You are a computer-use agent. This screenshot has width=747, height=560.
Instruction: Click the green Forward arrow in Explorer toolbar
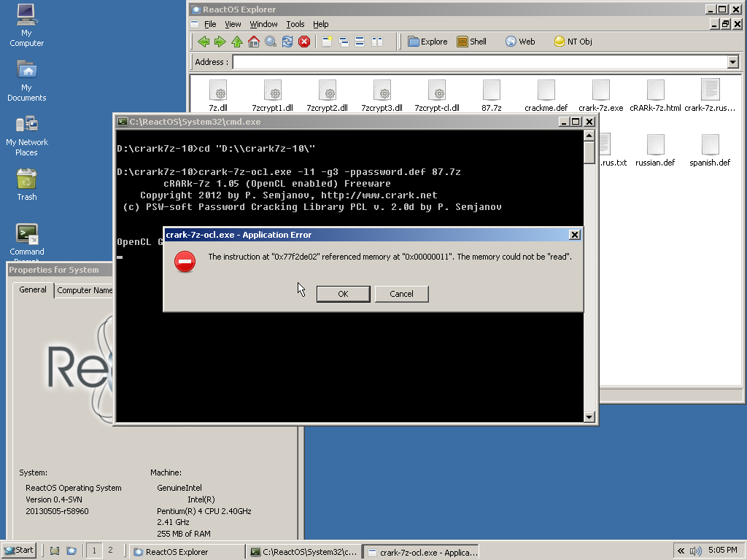220,42
